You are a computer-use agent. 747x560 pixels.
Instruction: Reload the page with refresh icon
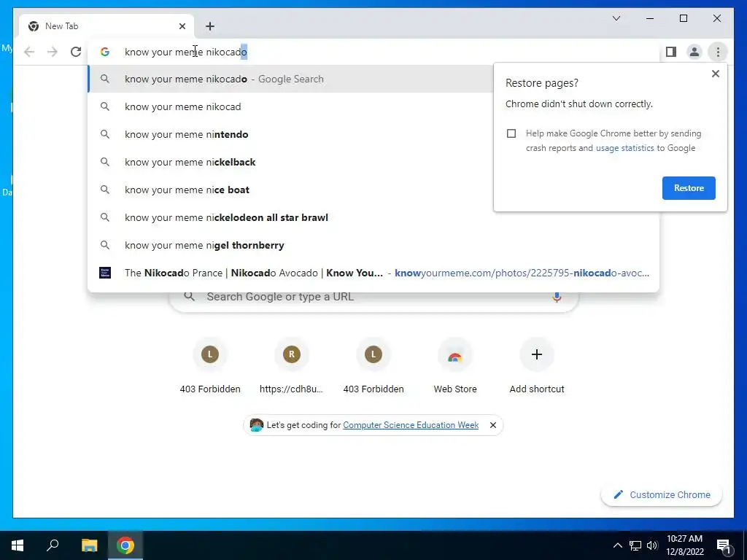click(x=76, y=52)
